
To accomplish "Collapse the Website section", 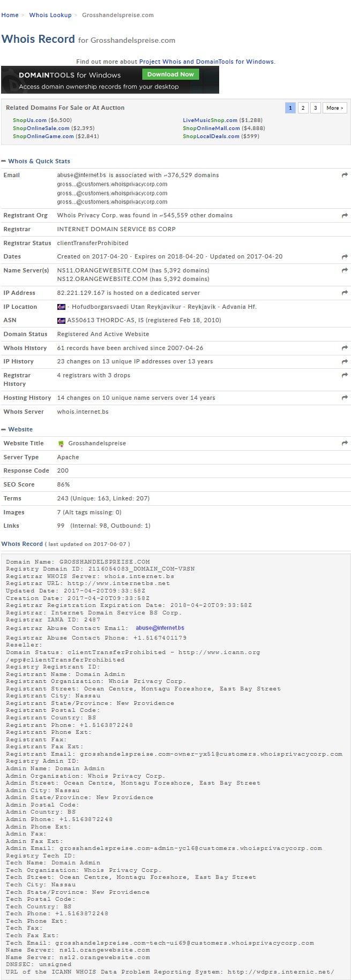I will point(4,429).
